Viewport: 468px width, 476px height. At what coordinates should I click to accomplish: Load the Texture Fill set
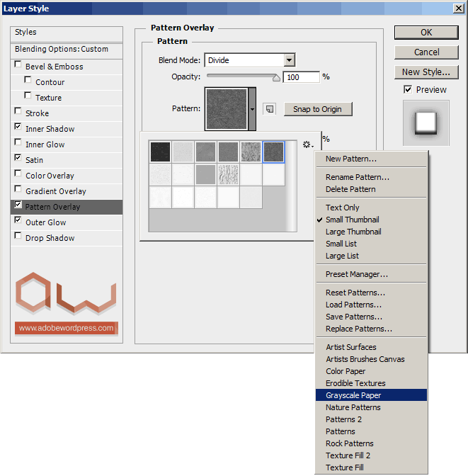371,467
